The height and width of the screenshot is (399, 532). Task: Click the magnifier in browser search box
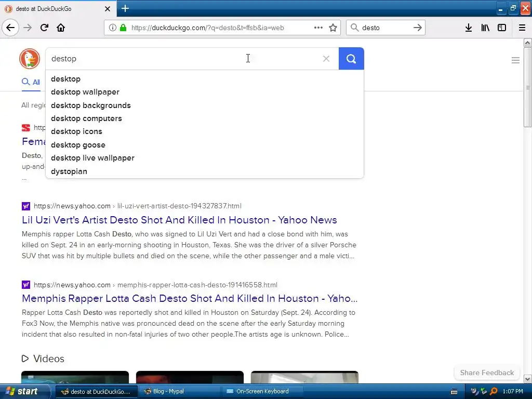354,28
